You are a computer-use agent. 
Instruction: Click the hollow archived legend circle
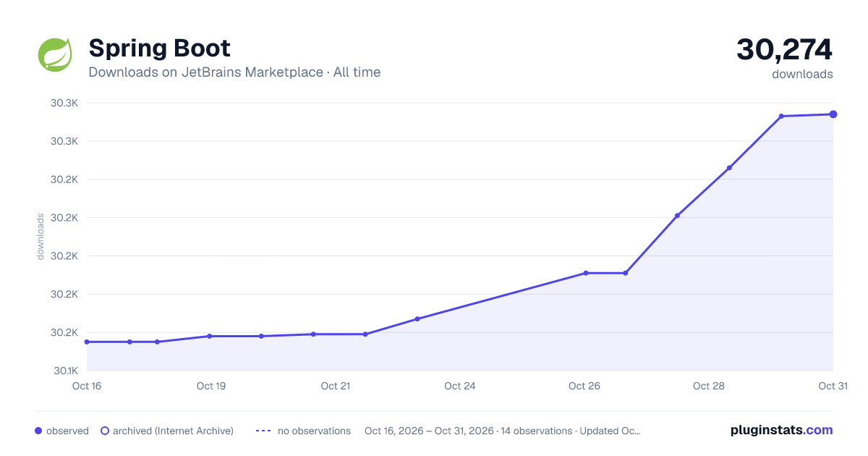click(104, 431)
